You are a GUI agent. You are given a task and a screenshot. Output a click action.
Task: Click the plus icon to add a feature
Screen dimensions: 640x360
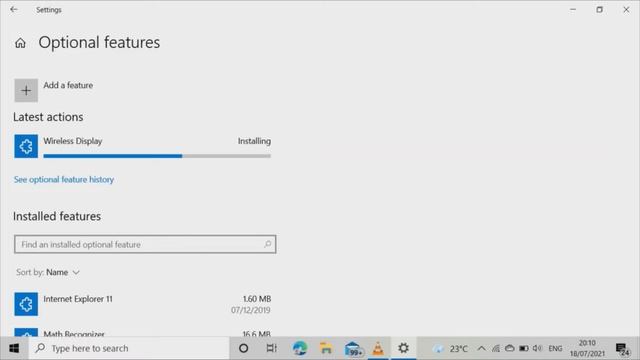[x=26, y=90]
